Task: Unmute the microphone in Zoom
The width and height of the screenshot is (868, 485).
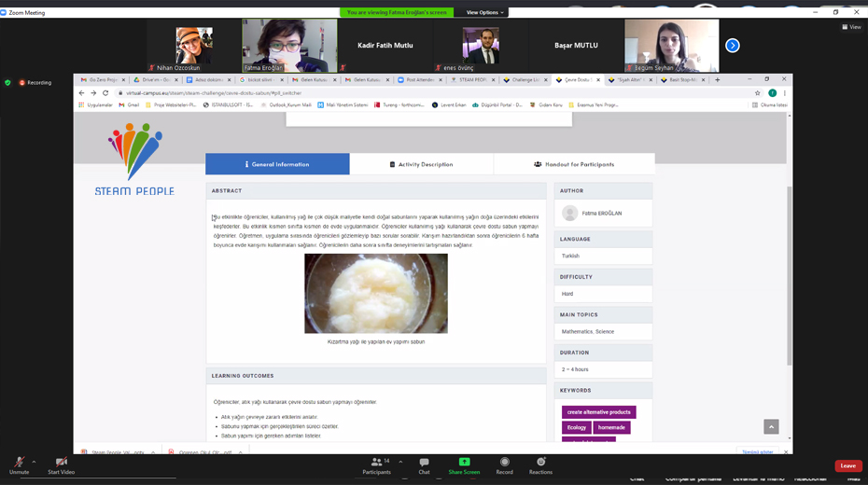Action: pos(19,465)
